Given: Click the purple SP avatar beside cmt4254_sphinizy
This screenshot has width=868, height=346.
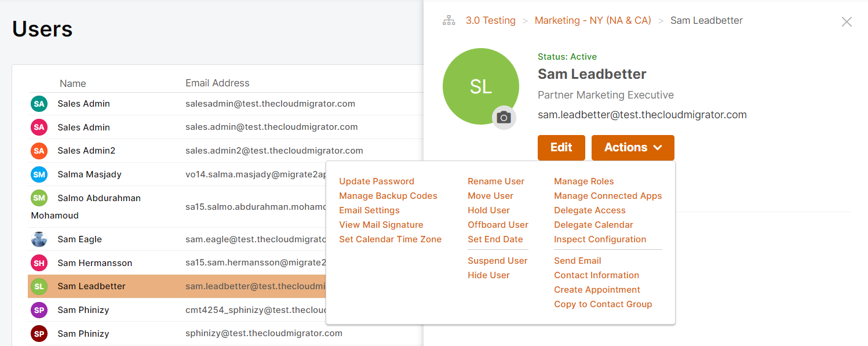Looking at the screenshot, I should pos(39,310).
